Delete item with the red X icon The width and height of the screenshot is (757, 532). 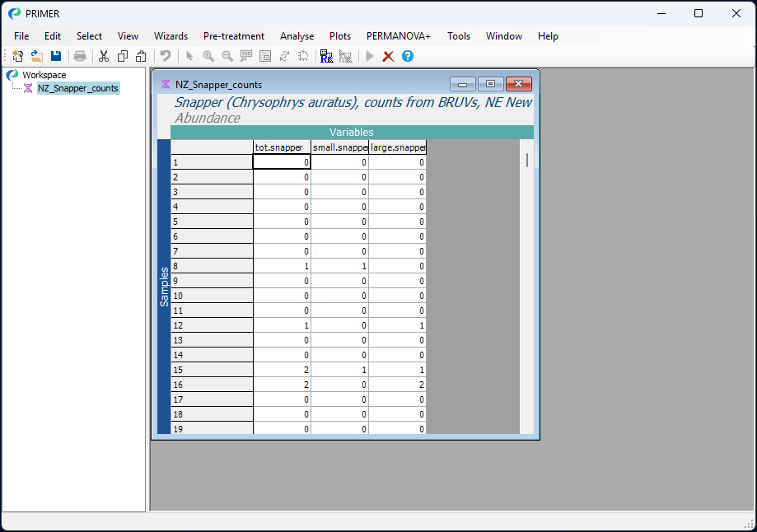click(x=387, y=56)
